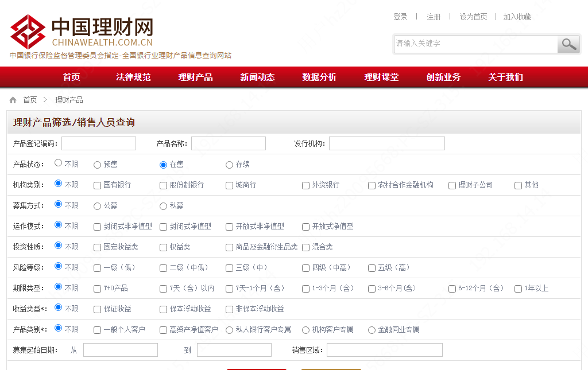Check the 理财子公司 checkbox
Screen dimensions: 588x370
point(452,185)
